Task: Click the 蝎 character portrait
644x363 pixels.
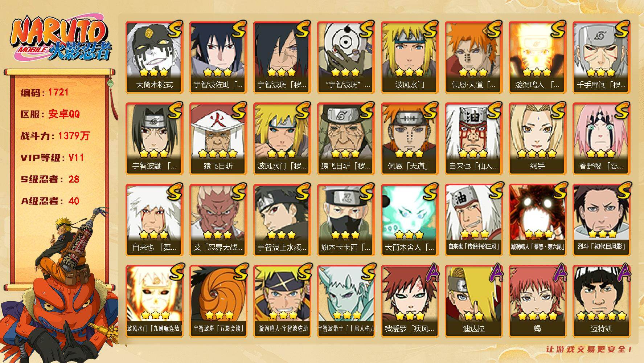Action: 537,301
